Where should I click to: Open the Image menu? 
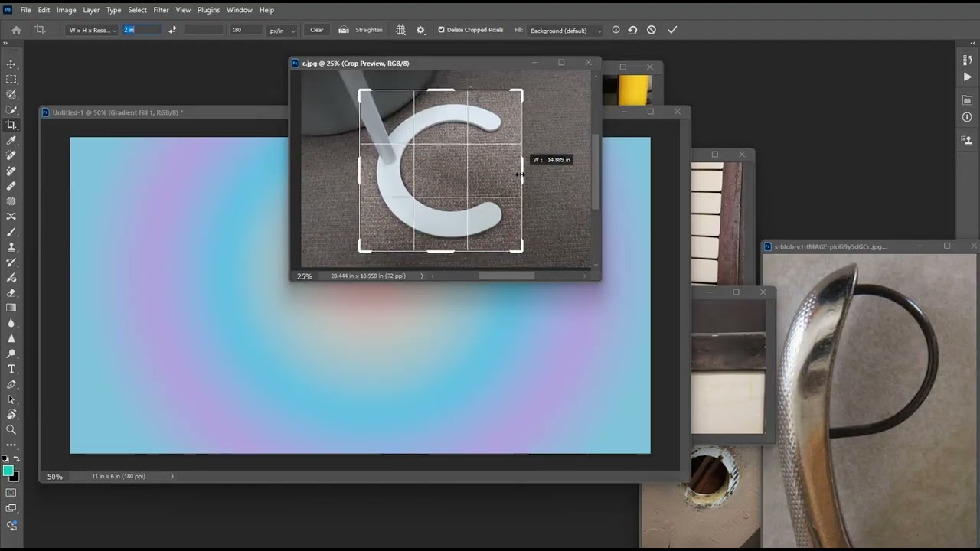pyautogui.click(x=67, y=10)
